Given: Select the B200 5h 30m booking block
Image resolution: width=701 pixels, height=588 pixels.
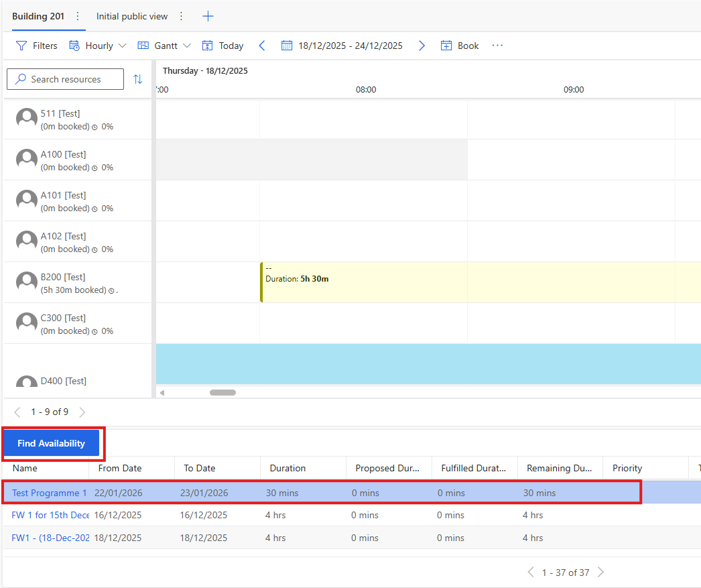Looking at the screenshot, I should coord(469,282).
